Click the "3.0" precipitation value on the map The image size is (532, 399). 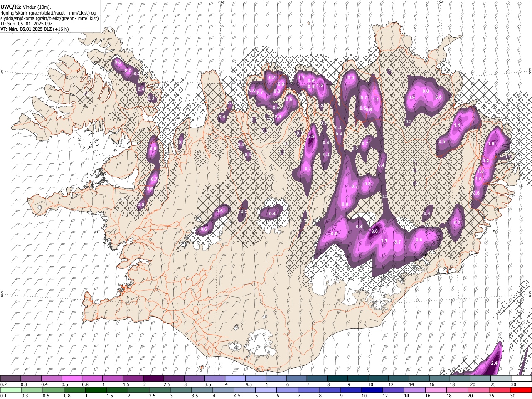374,231
